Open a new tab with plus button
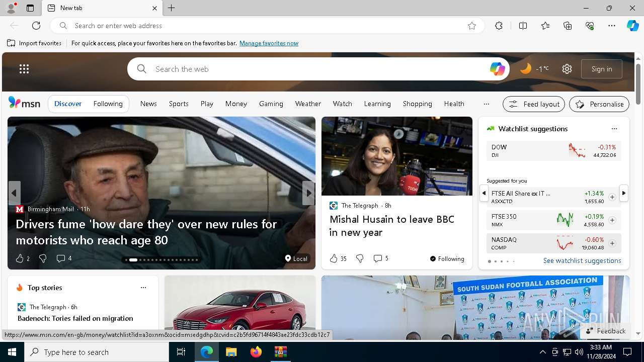The height and width of the screenshot is (362, 644). click(x=171, y=8)
